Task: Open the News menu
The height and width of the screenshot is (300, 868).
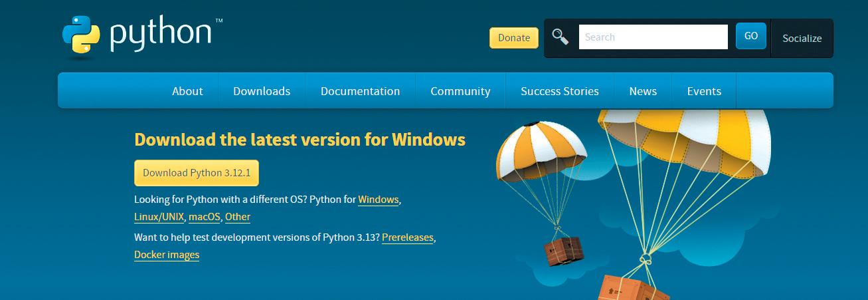Action: point(643,91)
